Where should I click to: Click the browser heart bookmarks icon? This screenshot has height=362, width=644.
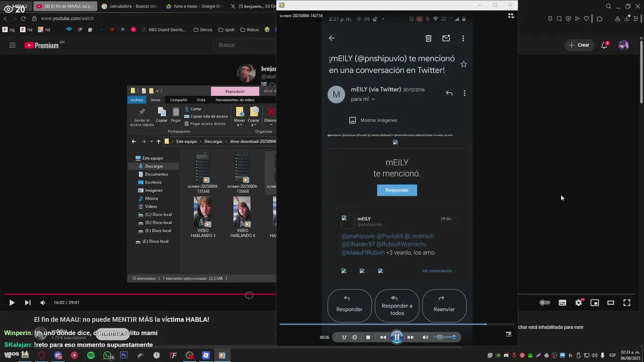pos(586,19)
